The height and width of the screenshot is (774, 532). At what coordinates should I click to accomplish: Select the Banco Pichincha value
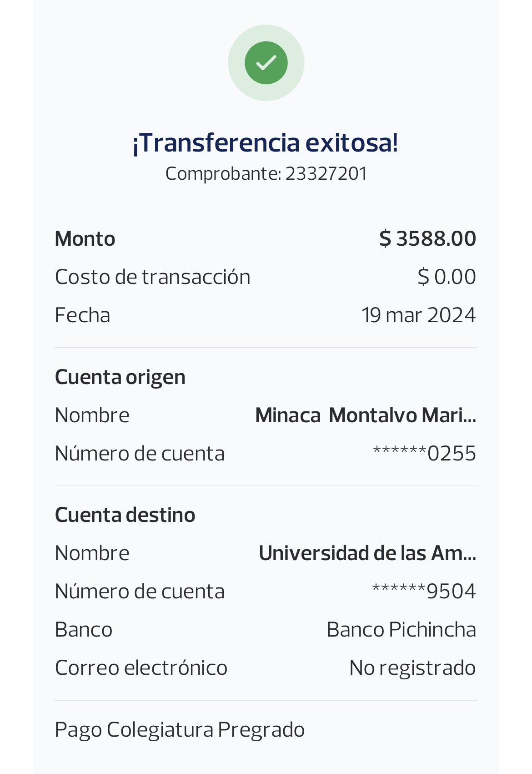coord(401,630)
